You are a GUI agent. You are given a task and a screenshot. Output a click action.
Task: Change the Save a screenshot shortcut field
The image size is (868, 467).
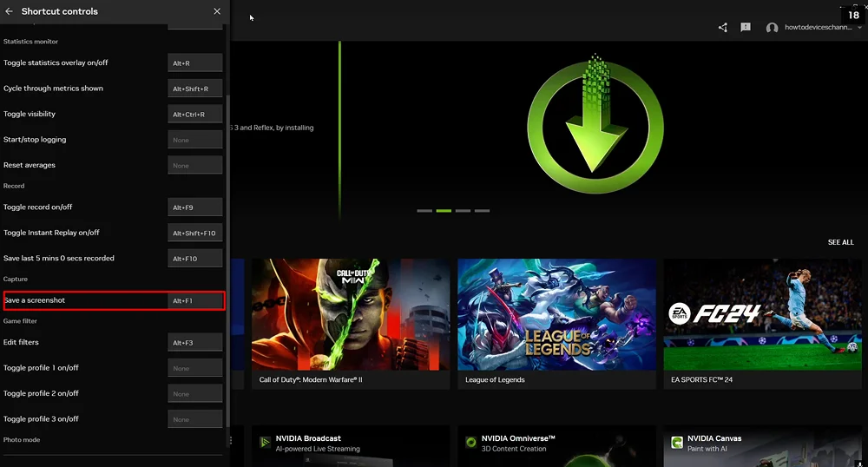click(195, 301)
